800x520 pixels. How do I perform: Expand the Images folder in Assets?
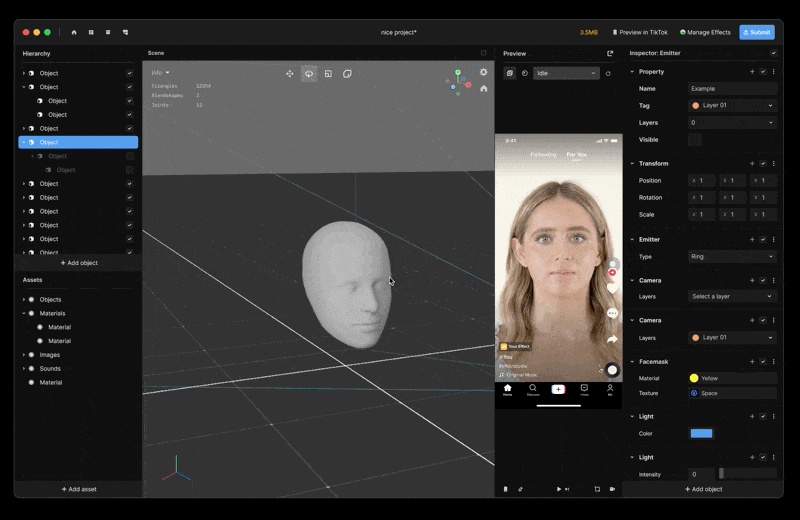(23, 355)
